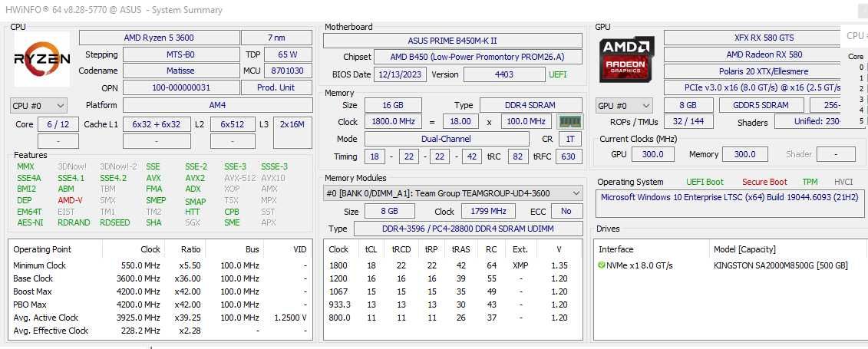The width and height of the screenshot is (868, 349).
Task: Click the GPU clock 300.0 field
Action: point(652,154)
